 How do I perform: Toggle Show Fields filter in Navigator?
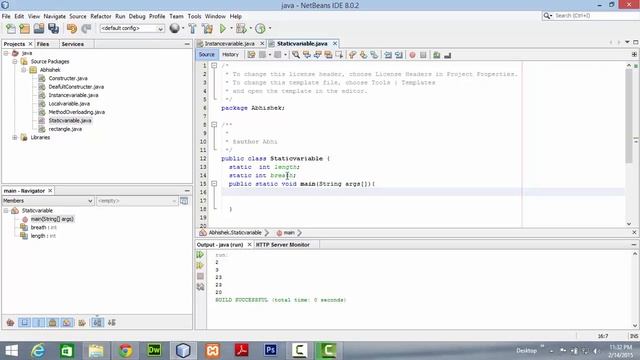(24, 322)
